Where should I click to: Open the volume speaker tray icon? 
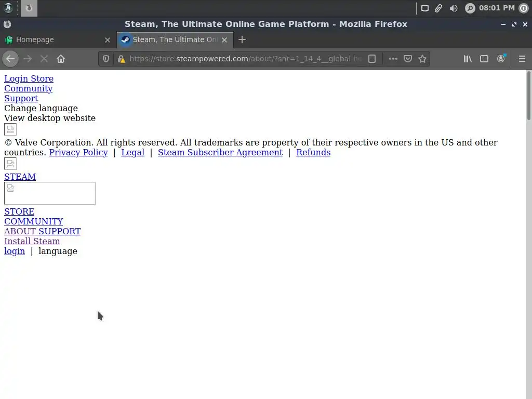coord(453,8)
